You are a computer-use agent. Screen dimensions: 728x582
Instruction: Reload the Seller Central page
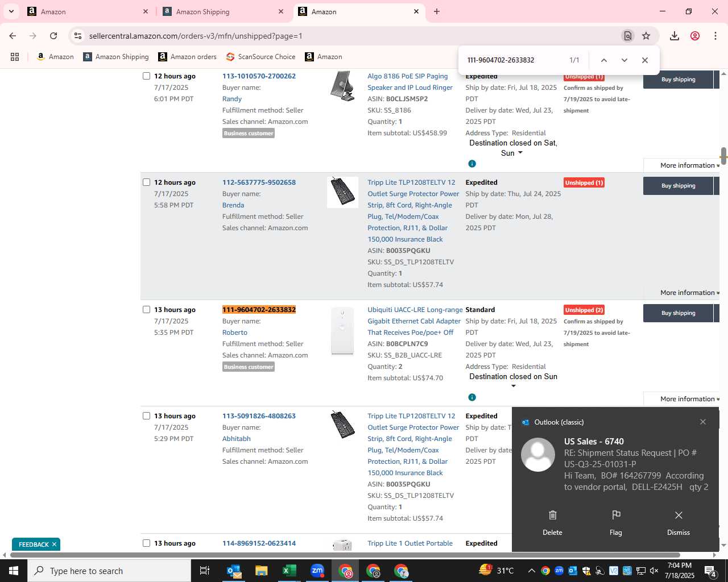53,36
